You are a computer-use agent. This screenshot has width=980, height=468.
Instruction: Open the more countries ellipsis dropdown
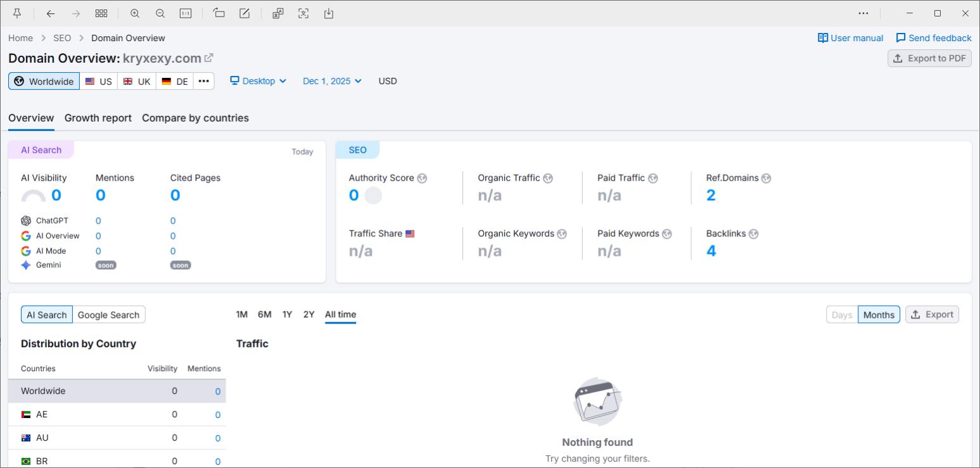[203, 81]
